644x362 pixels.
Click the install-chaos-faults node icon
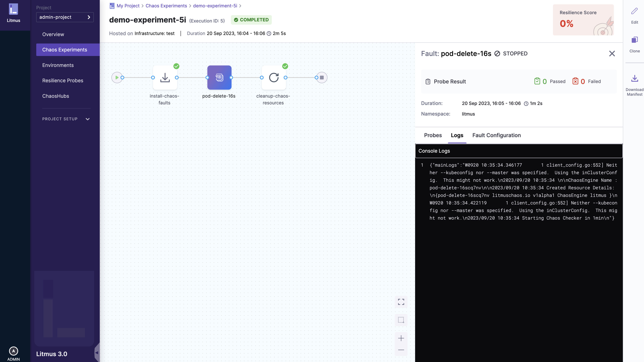165,78
